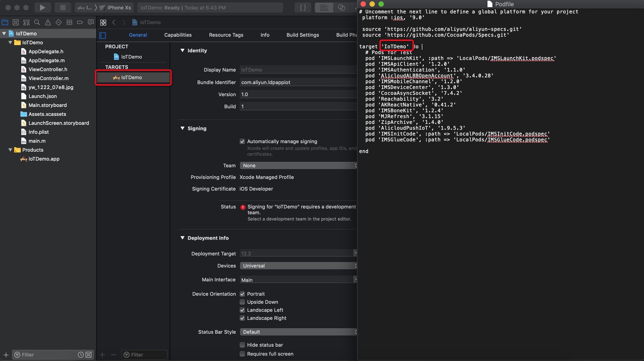644x361 pixels.
Task: Open the related items grid icon
Action: tap(103, 22)
